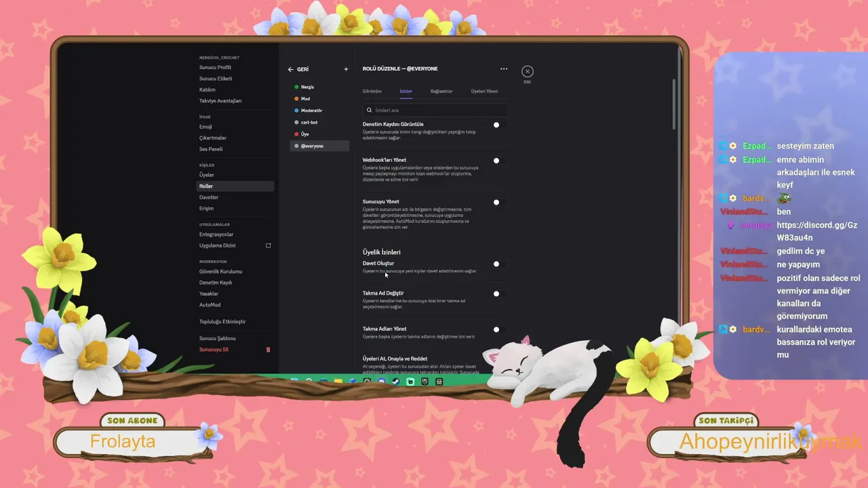Click the red trash icon next to Sunucuyu Sil

pos(268,350)
